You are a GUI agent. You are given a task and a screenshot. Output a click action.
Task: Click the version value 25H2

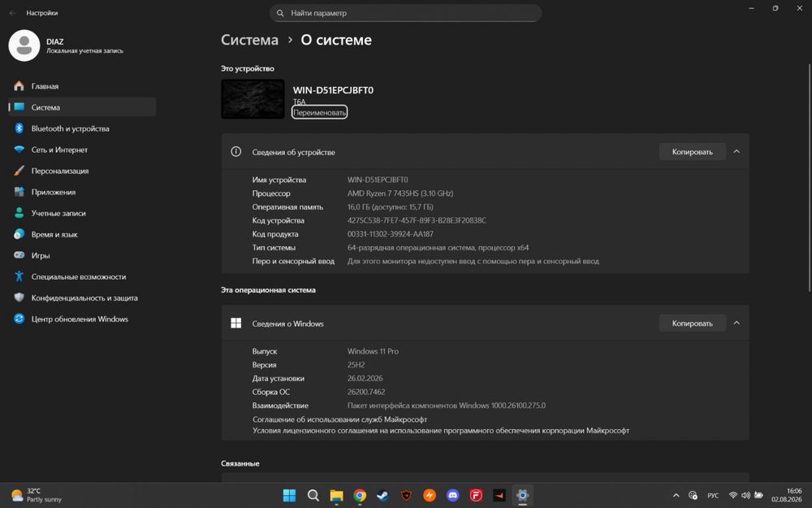pyautogui.click(x=356, y=365)
